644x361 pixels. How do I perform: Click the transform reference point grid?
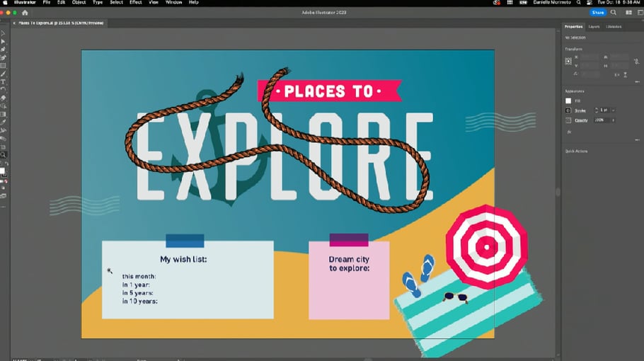pyautogui.click(x=568, y=62)
